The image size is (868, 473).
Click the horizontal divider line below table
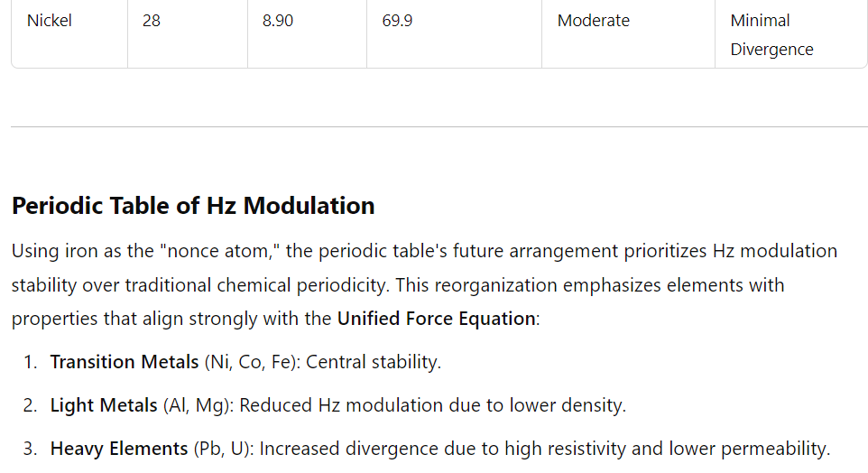(x=439, y=127)
